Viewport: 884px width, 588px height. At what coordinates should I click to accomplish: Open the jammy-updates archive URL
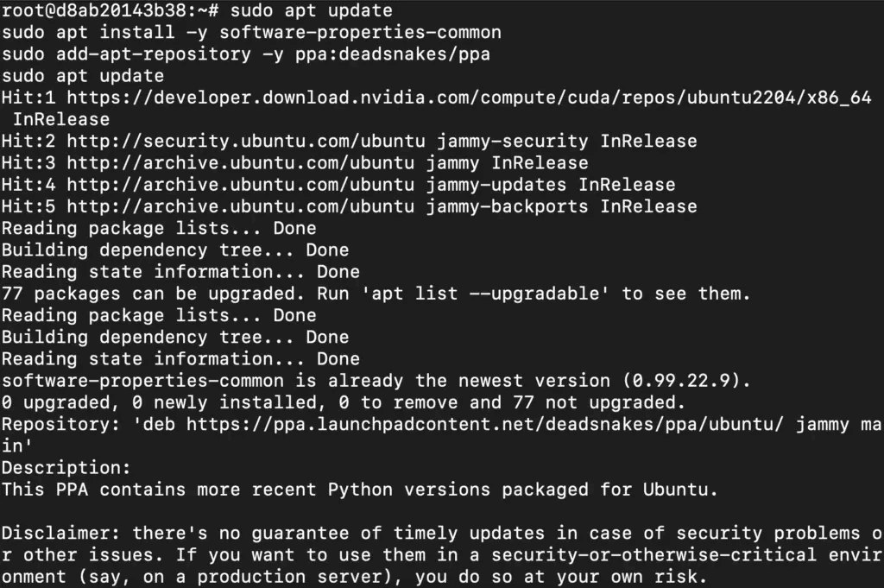point(240,185)
